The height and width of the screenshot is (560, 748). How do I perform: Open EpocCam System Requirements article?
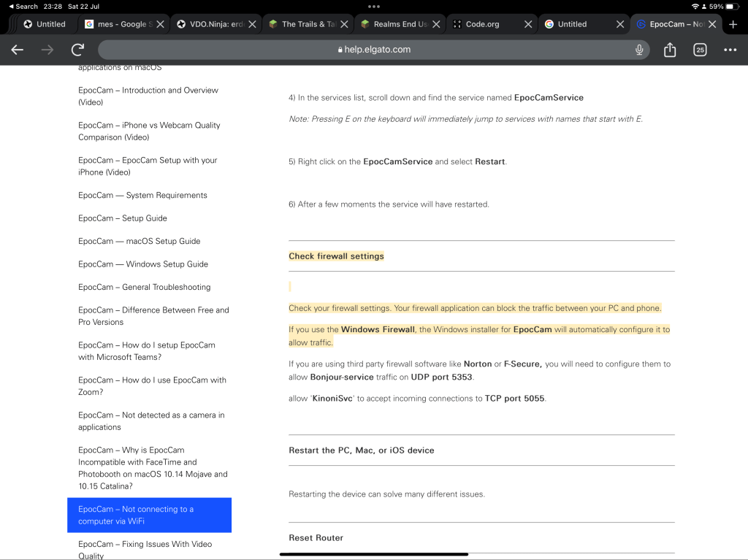[x=142, y=195]
